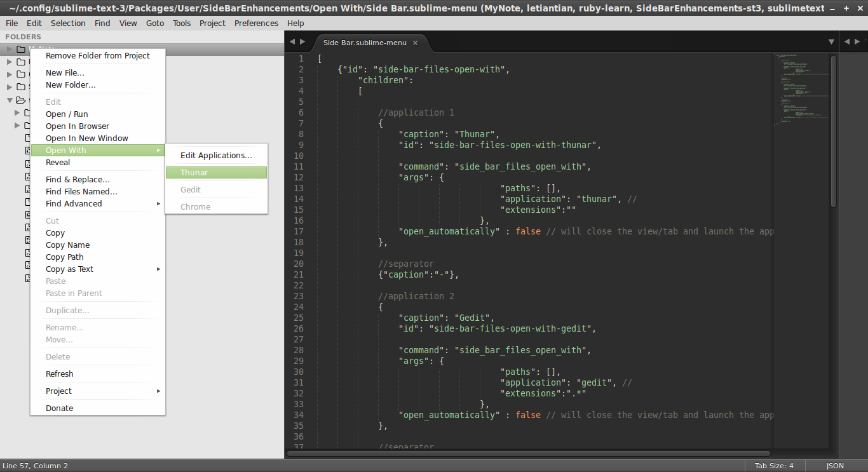Open the Selection menu
The height and width of the screenshot is (472, 868).
click(x=68, y=23)
